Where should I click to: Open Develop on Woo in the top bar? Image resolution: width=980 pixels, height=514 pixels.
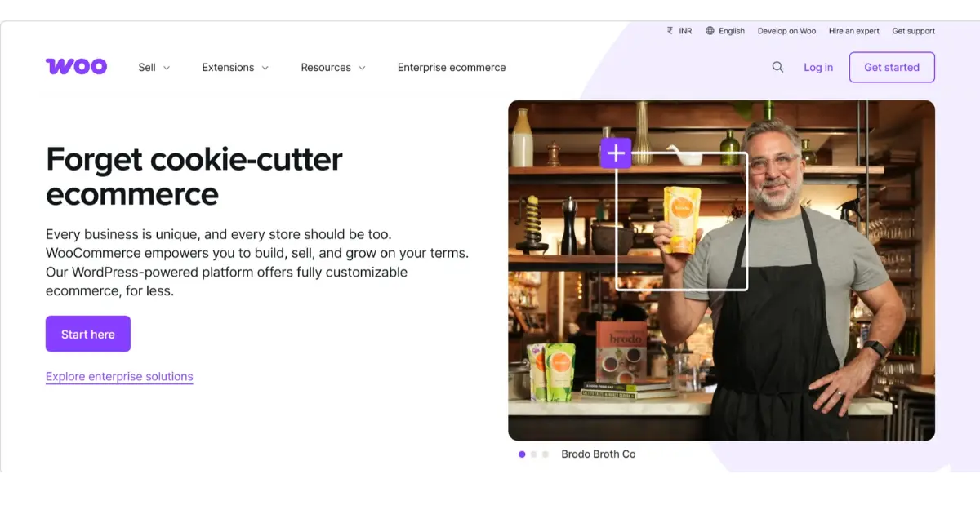pos(786,31)
